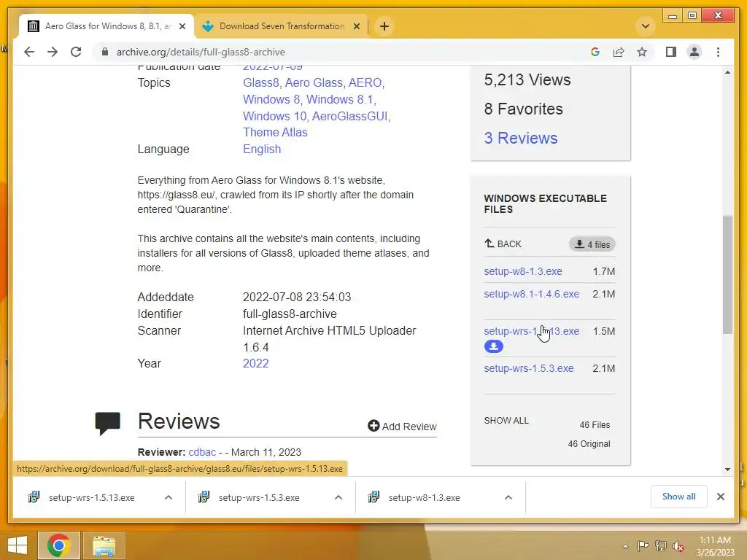Open the setup-w8.1-1.4.6.exe link
Screen dimensions: 747x560
coord(531,294)
